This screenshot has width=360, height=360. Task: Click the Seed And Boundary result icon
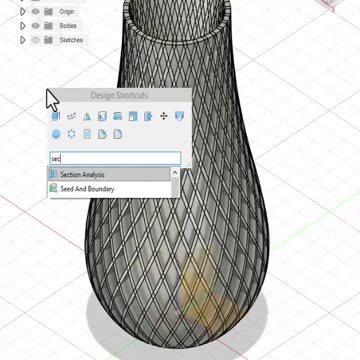coord(53,189)
